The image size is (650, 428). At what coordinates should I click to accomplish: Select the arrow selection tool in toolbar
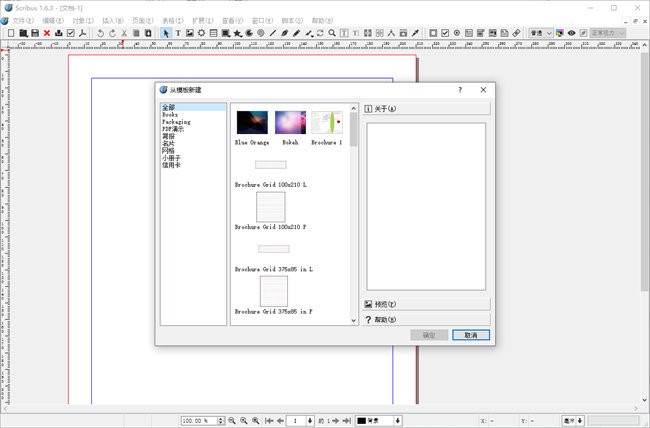(x=166, y=33)
